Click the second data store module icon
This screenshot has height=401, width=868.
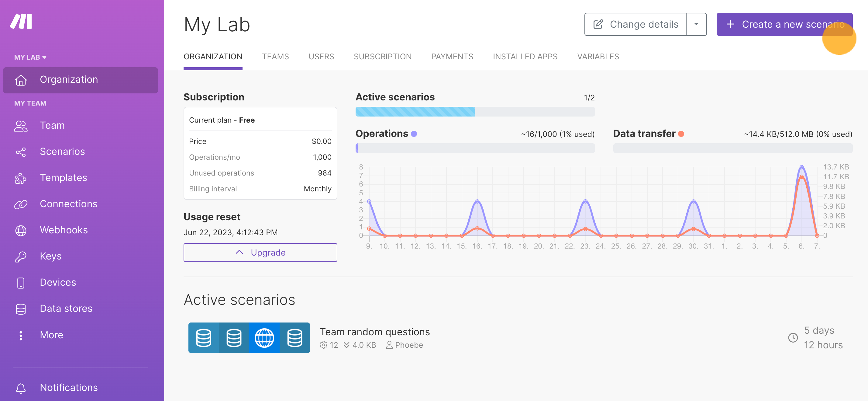point(234,338)
